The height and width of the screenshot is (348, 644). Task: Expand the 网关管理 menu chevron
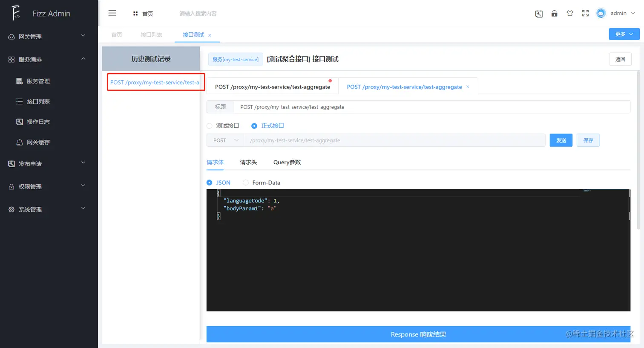coord(83,36)
